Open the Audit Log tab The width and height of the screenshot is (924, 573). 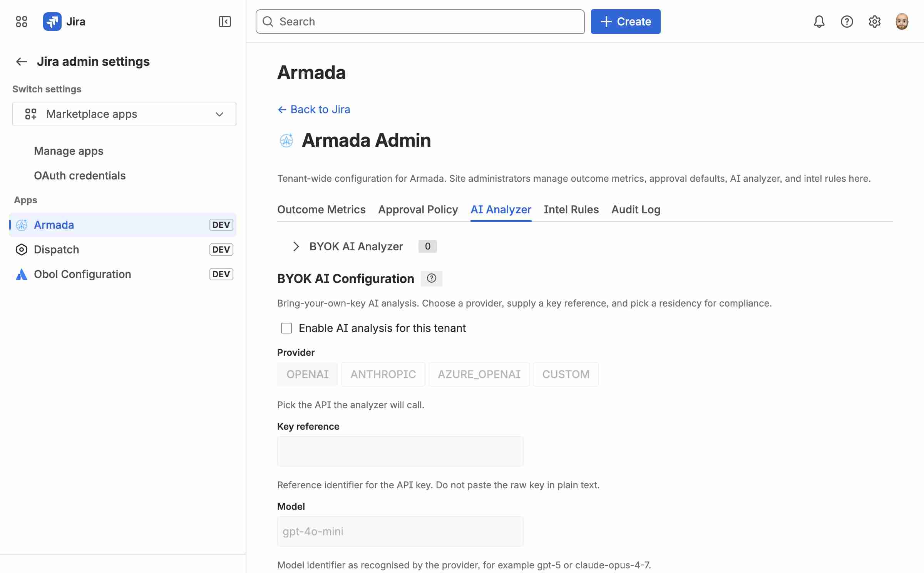pyautogui.click(x=636, y=209)
